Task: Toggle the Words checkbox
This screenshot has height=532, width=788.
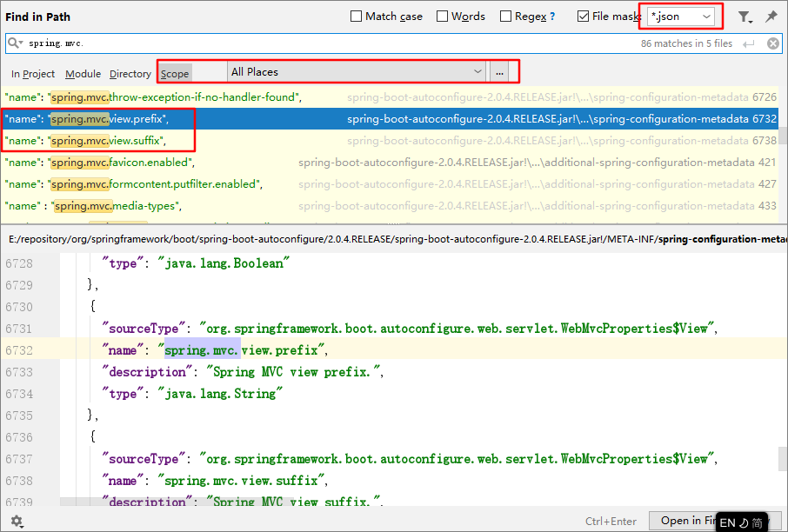Action: pos(442,17)
